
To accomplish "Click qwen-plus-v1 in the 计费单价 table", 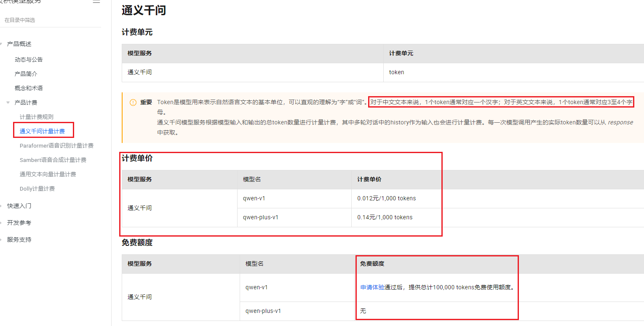I will pos(261,217).
